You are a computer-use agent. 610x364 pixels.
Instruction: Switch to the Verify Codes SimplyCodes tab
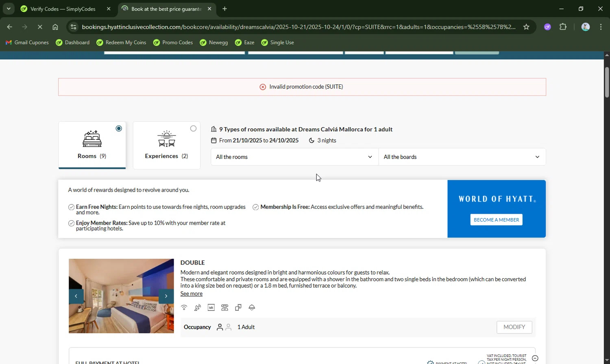point(63,9)
